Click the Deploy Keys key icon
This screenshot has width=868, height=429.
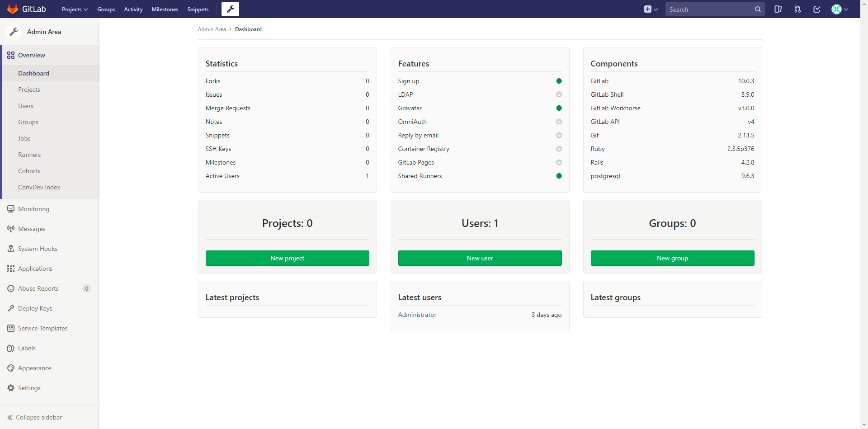pyautogui.click(x=11, y=308)
